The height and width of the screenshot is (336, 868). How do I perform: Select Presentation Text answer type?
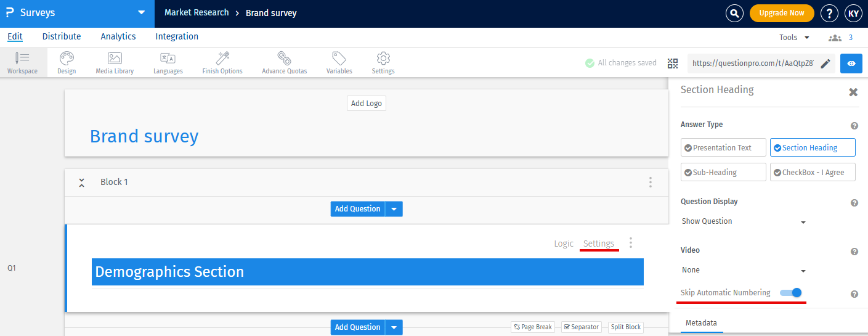pos(723,147)
